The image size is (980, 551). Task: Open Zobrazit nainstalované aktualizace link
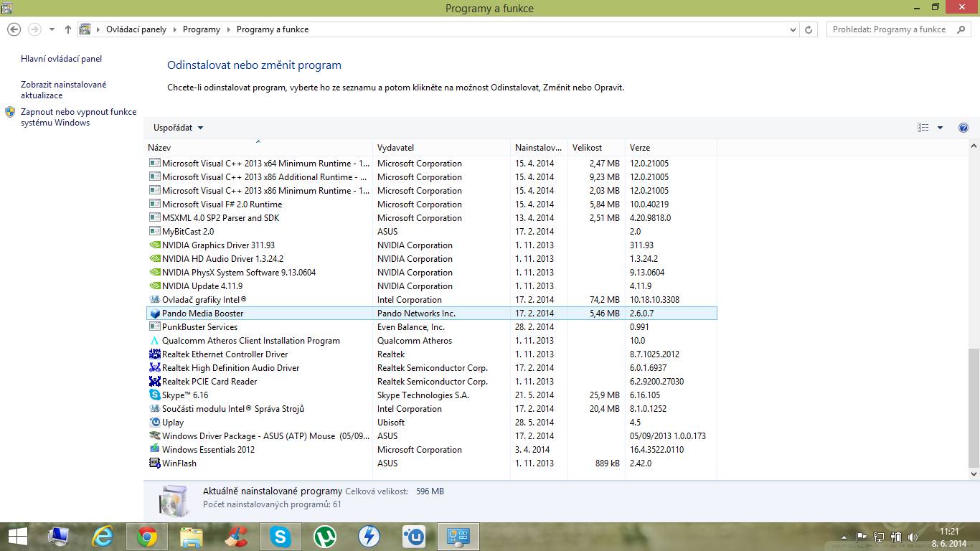coord(64,90)
